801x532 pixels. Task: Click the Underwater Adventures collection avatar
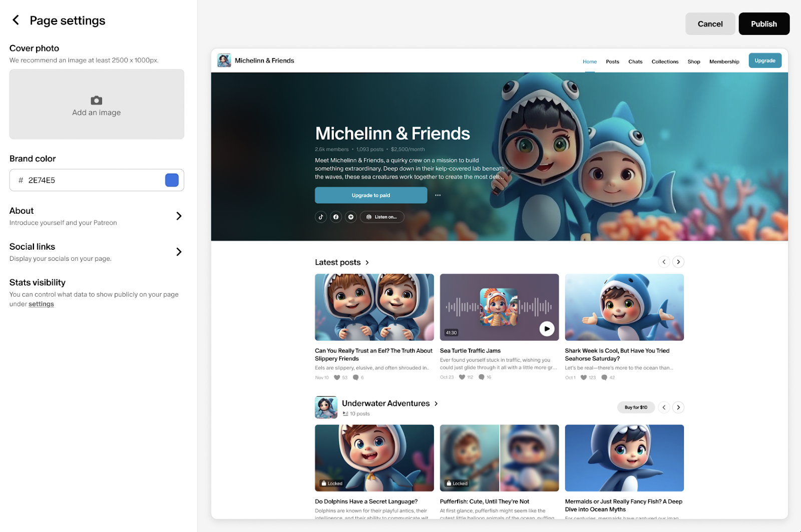coord(326,407)
